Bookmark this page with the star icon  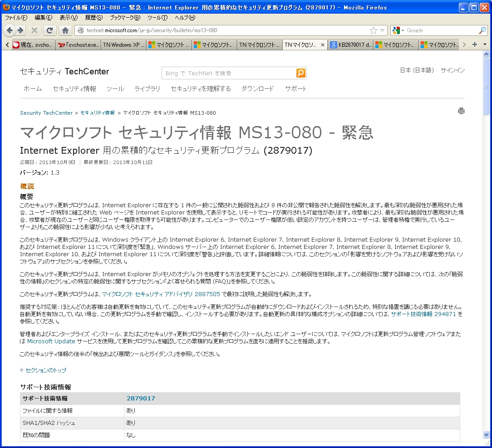373,30
